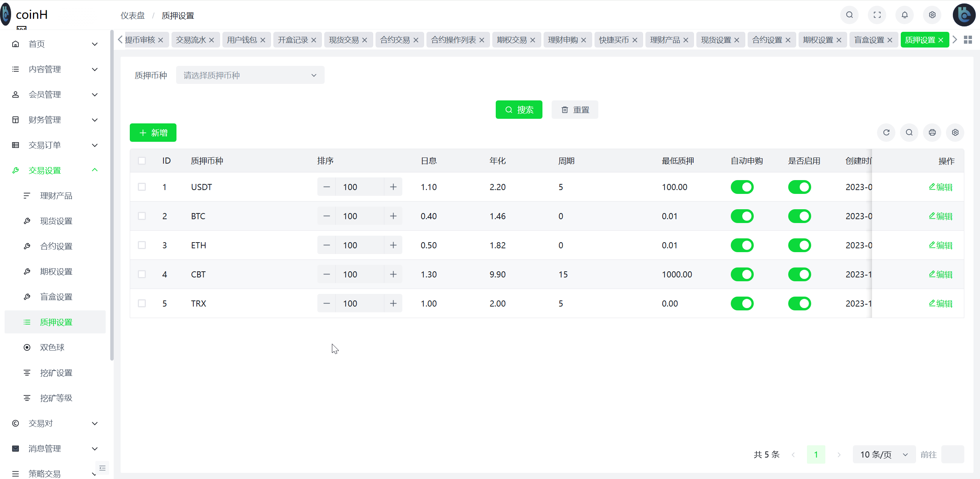The height and width of the screenshot is (479, 980).
Task: Disable auto-subscribe toggle for BTC row
Action: 742,216
